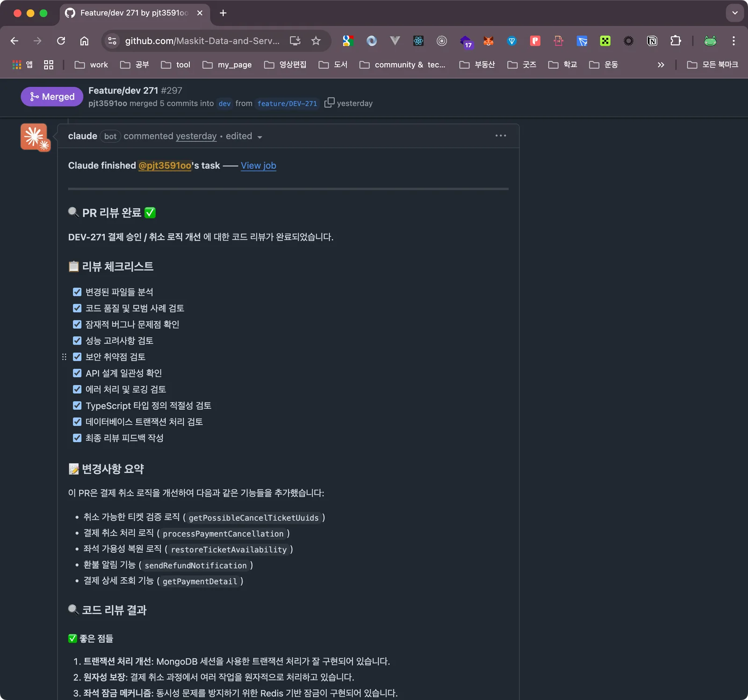Go to the browser home page
The width and height of the screenshot is (748, 700).
click(x=84, y=41)
